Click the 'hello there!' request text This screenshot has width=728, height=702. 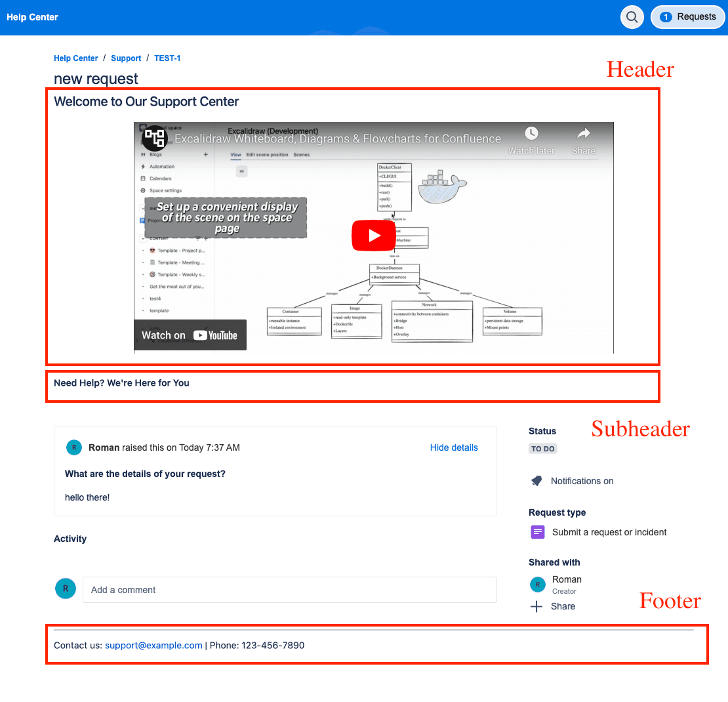[x=87, y=497]
